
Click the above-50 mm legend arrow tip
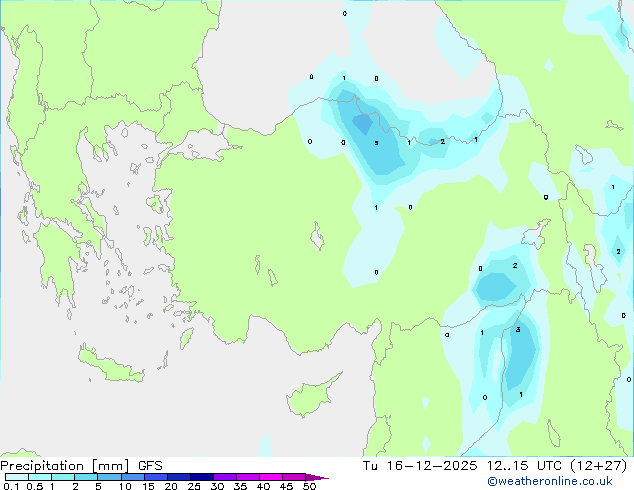click(x=317, y=477)
